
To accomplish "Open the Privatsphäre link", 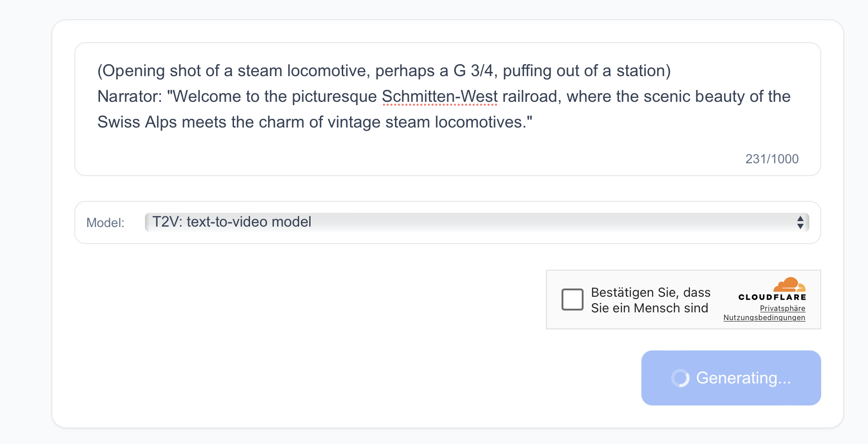I will tap(782, 308).
